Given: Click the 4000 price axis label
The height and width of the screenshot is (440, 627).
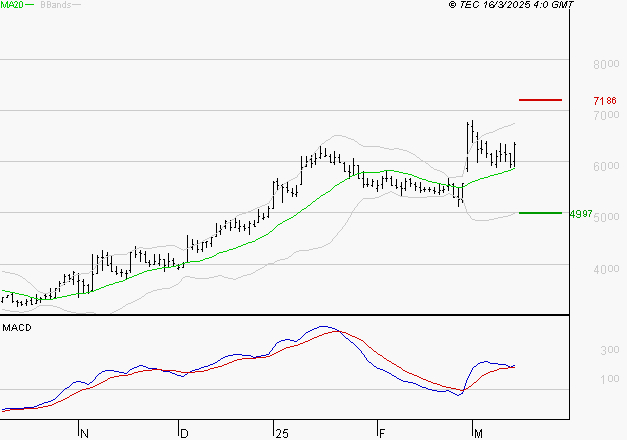Looking at the screenshot, I should coord(606,269).
